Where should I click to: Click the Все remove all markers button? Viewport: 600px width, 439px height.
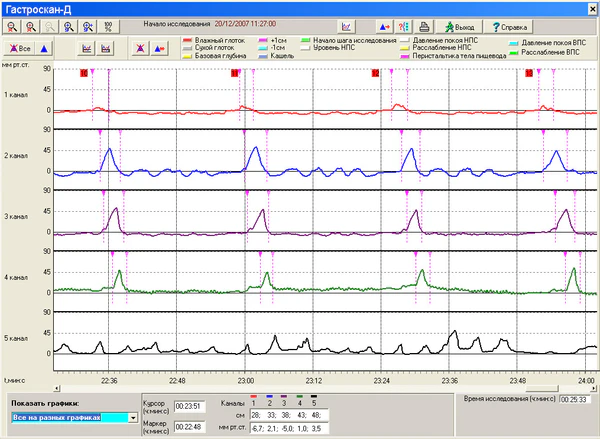21,47
